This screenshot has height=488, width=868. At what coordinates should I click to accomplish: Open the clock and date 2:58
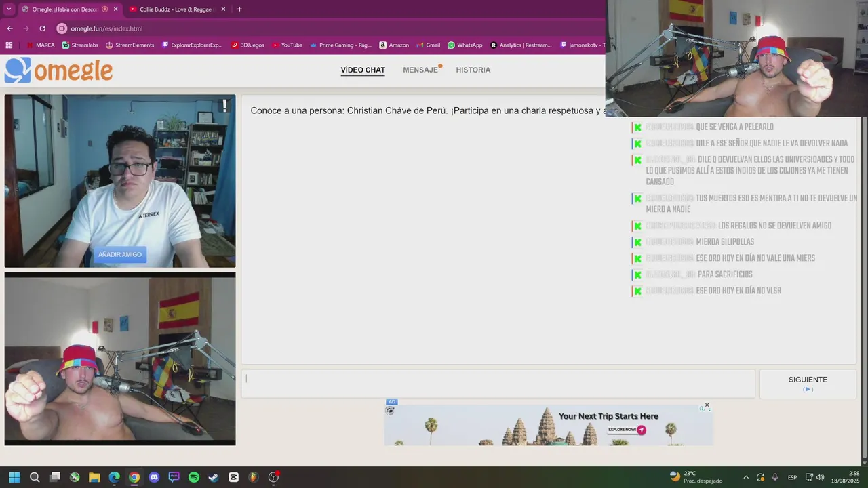coord(846,477)
